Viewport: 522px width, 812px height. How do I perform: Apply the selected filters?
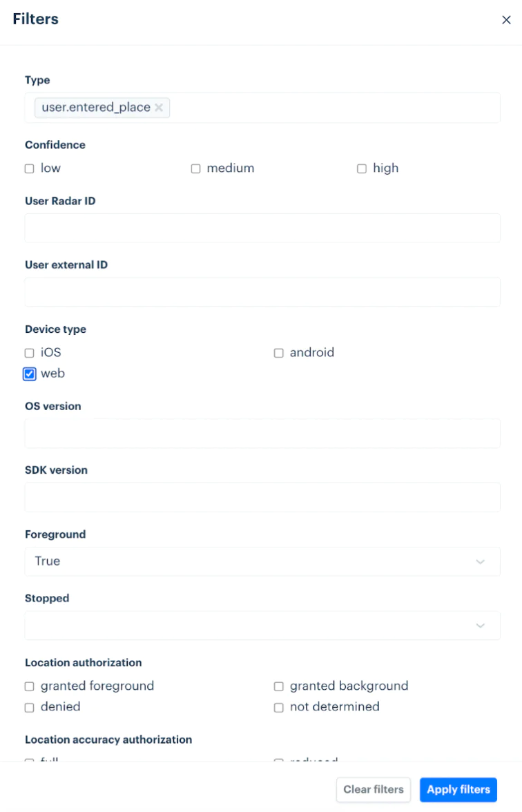(458, 789)
